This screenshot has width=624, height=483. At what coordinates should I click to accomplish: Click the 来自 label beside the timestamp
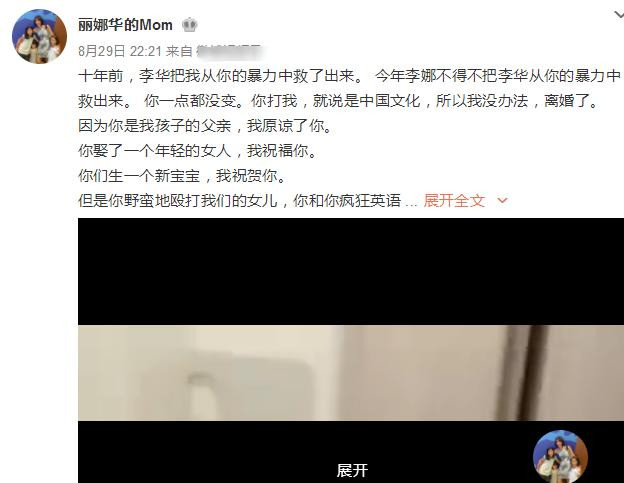tap(179, 51)
